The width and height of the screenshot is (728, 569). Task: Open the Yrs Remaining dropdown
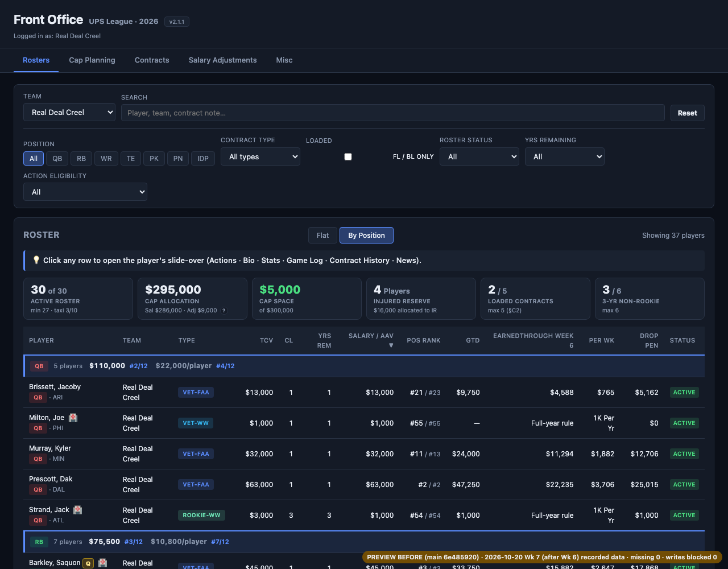click(x=565, y=156)
